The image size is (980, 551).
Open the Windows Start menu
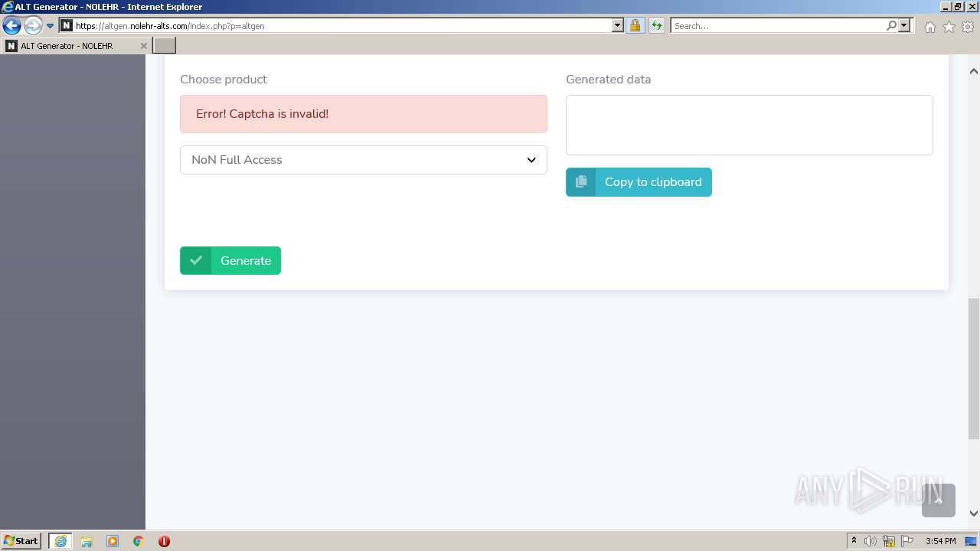21,540
